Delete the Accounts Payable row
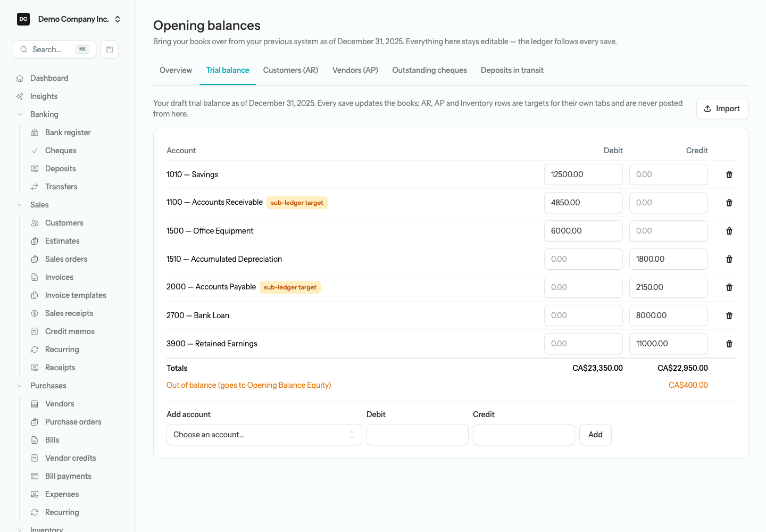Viewport: 766px width, 532px height. point(729,287)
